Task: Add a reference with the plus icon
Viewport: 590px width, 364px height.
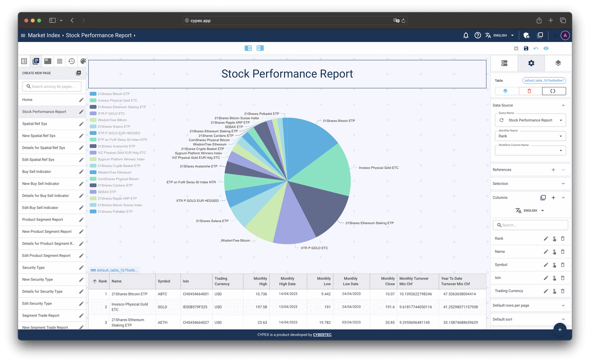Action: pyautogui.click(x=553, y=170)
